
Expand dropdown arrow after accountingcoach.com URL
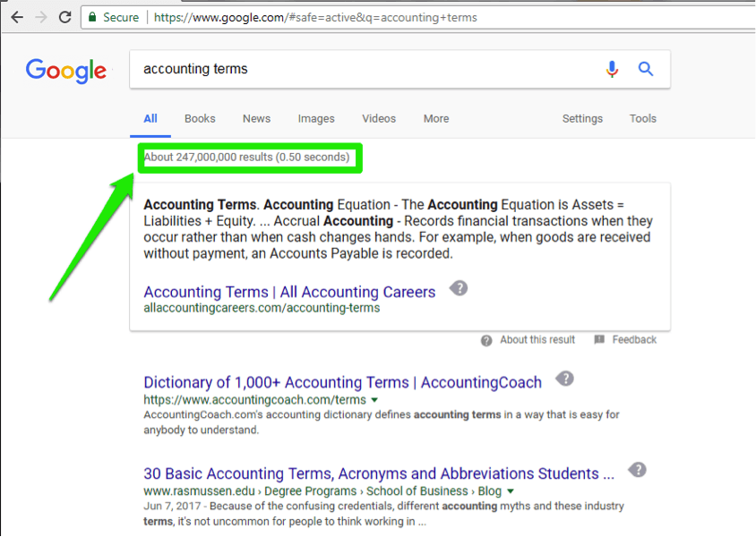point(374,400)
